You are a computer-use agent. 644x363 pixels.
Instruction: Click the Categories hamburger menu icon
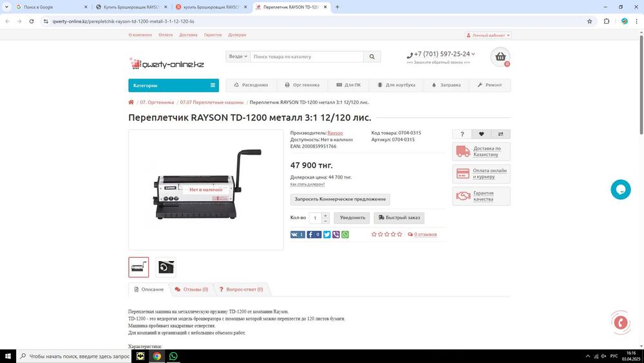coord(213,85)
